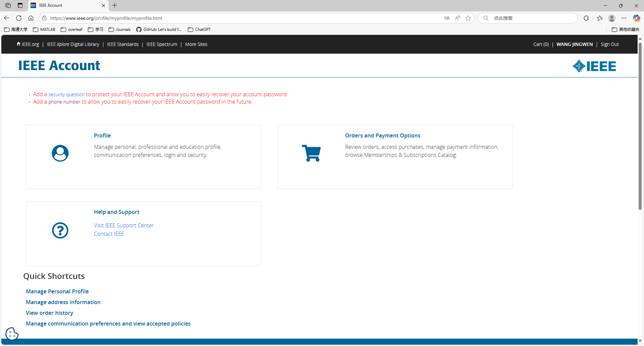The image size is (644, 346).
Task: Click the GitHub bookmark icon
Action: coord(139,30)
